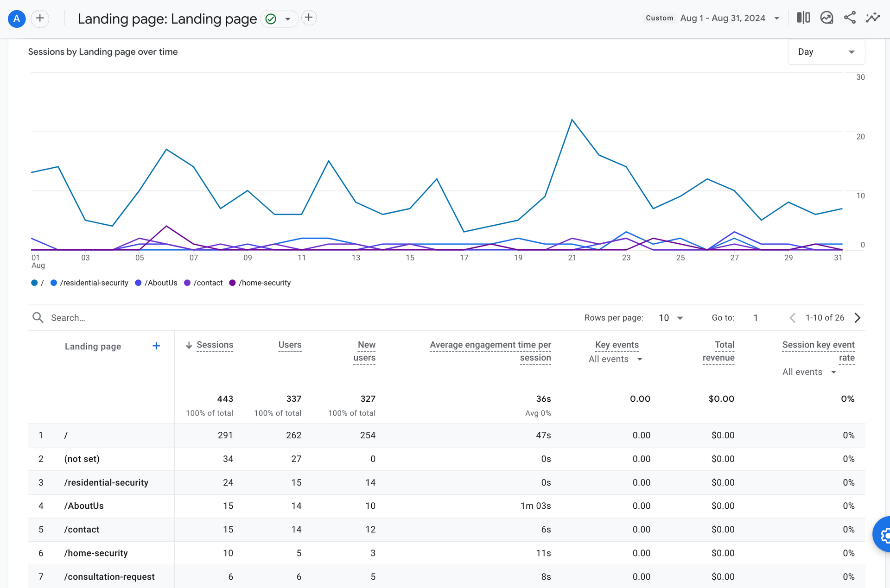Click the Go to page input
The height and width of the screenshot is (588, 890).
tap(756, 318)
